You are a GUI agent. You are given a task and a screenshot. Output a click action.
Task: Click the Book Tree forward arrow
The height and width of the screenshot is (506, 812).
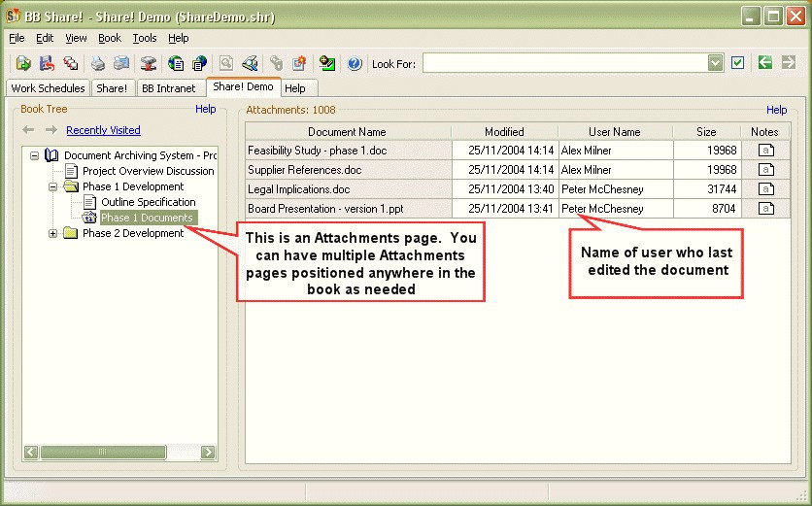tap(51, 130)
